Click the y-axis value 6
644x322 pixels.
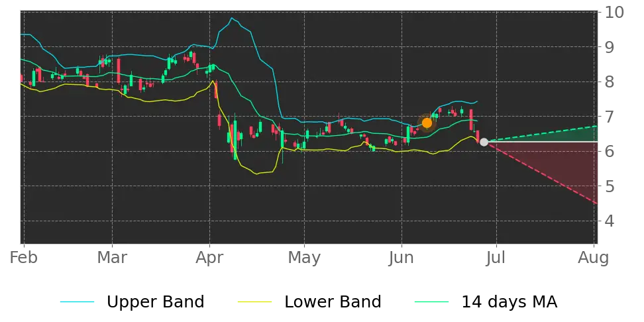(609, 152)
